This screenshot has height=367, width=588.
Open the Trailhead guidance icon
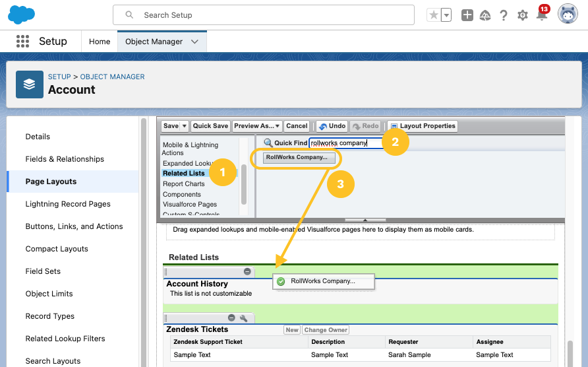tap(485, 15)
